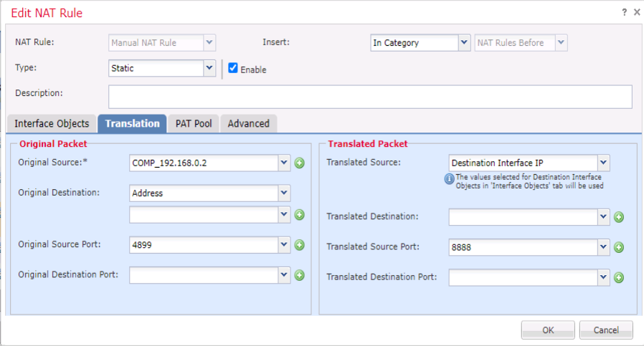
Task: Switch to the PAT Pool tab
Action: tap(194, 123)
